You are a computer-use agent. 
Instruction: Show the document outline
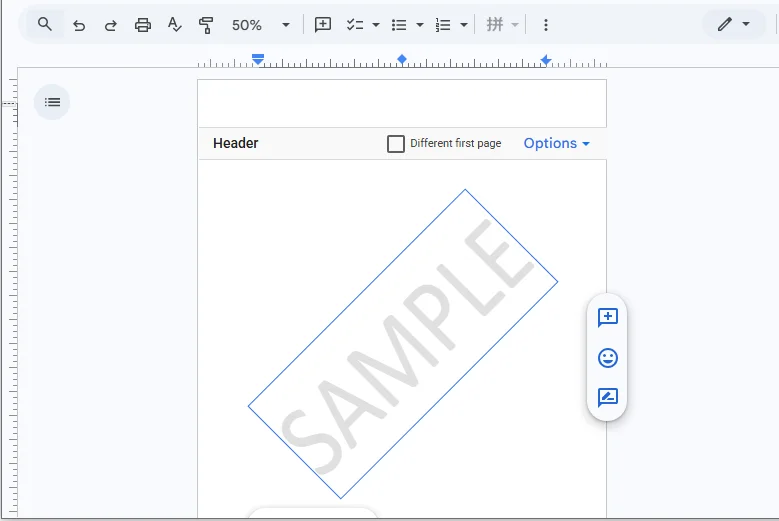click(52, 102)
